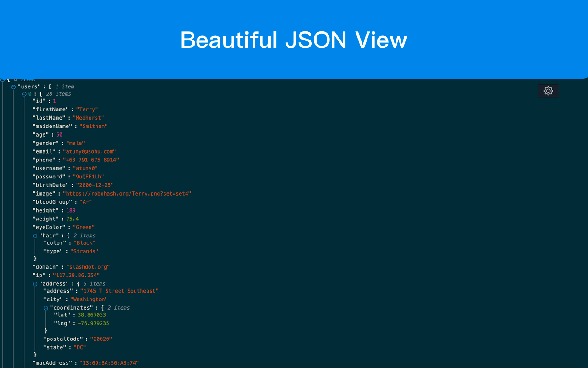This screenshot has height=368, width=588.
Task: Select the "id" value 1
Action: (x=54, y=101)
